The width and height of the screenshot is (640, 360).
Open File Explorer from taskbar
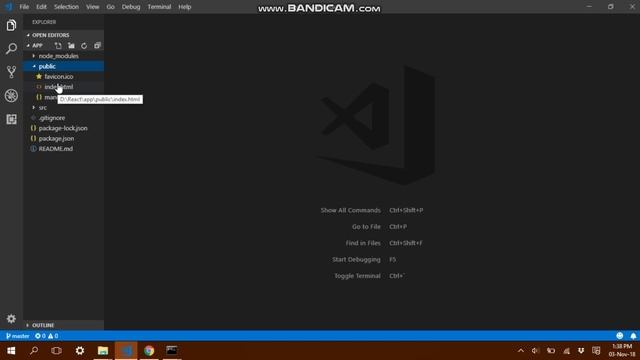click(x=103, y=351)
